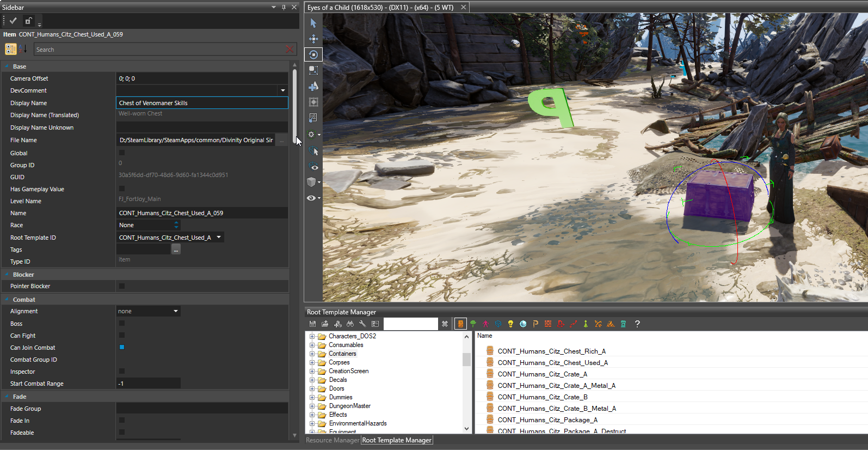Select the yellow light bulb filter icon
Image resolution: width=868 pixels, height=450 pixels.
510,324
